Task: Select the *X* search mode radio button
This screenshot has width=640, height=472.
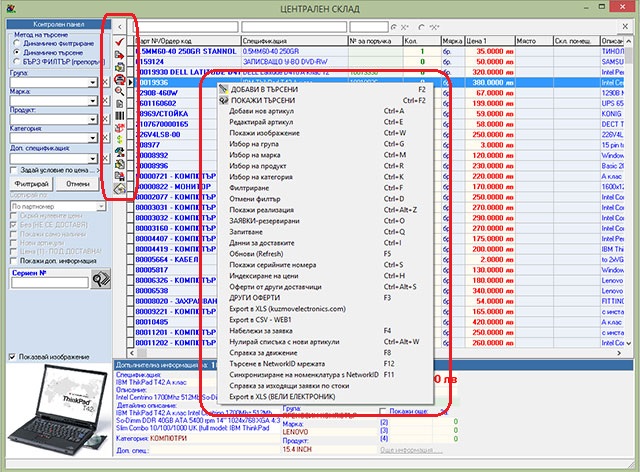Action: click(422, 27)
